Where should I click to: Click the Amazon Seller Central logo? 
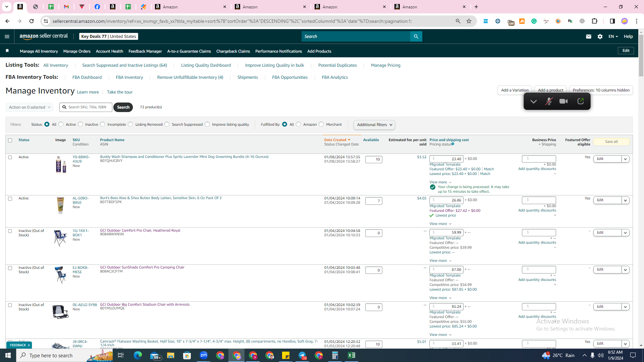coord(44,36)
